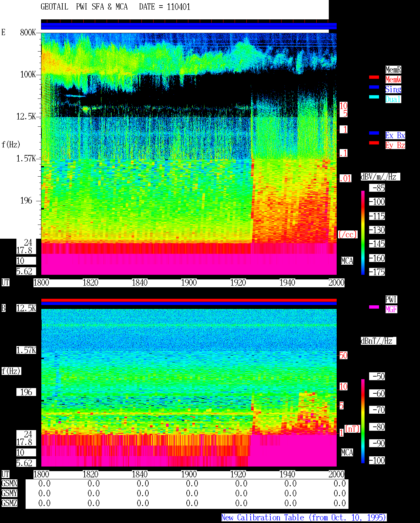The image size is (420, 523).
Task: Click the cyan Dual legend swatch
Action: (374, 97)
